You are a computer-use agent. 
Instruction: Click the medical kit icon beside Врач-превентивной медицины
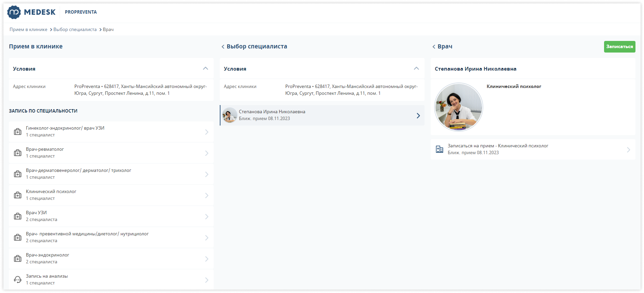(x=18, y=237)
